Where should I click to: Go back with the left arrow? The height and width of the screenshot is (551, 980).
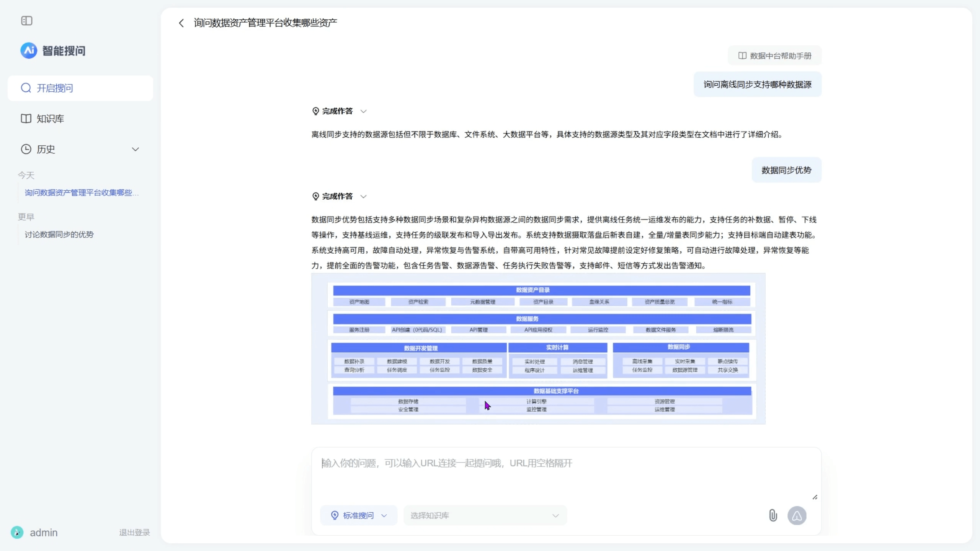[181, 23]
